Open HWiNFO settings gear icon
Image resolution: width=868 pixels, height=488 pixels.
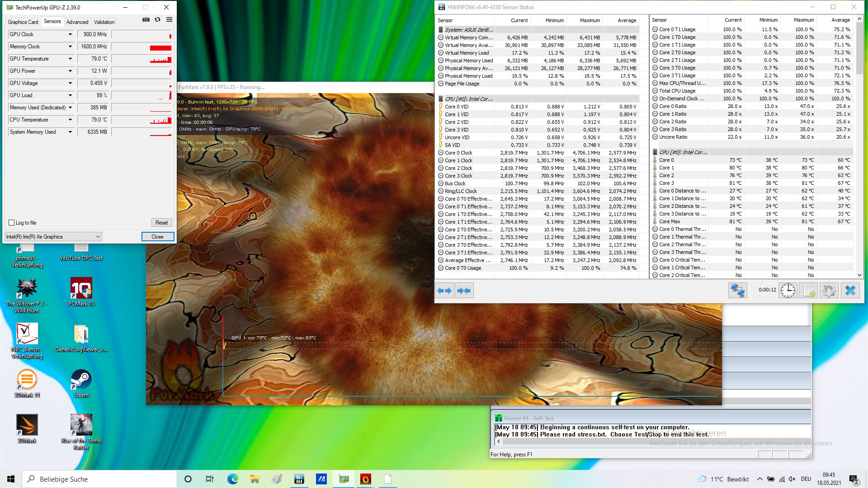(x=829, y=291)
